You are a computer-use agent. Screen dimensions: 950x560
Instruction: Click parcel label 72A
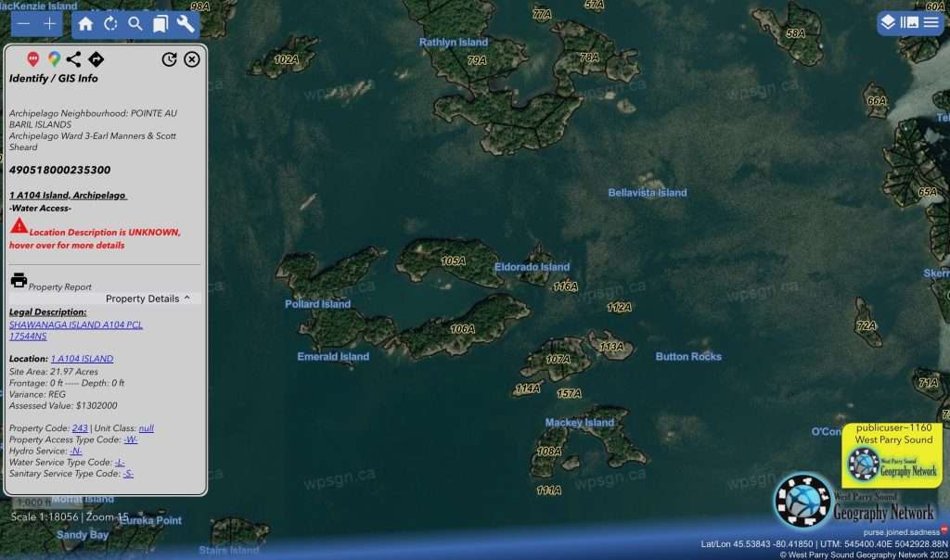(867, 325)
